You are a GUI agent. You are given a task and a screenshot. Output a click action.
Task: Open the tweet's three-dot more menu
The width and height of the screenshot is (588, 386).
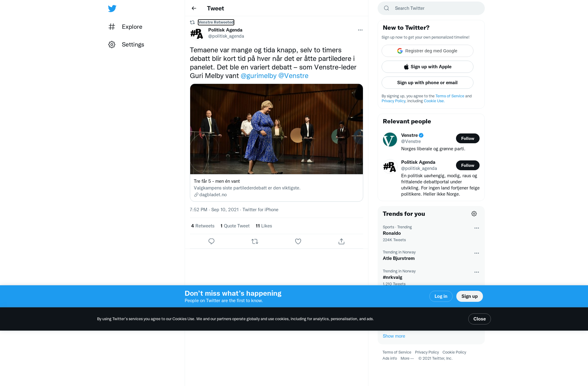click(360, 30)
